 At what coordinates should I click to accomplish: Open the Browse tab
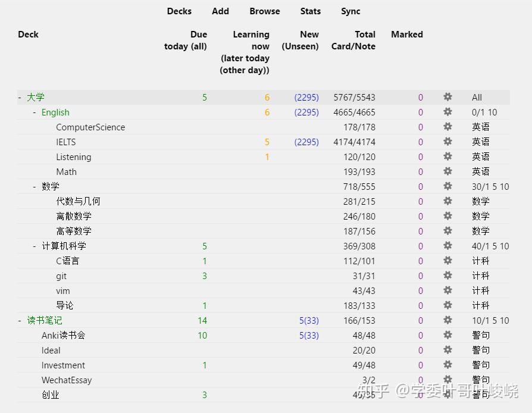[x=265, y=11]
